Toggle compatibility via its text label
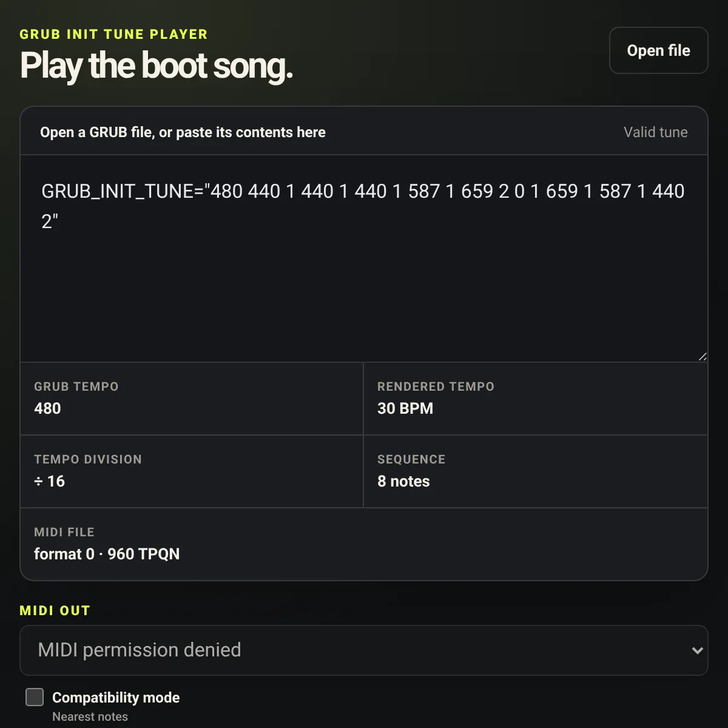Viewport: 728px width, 728px height. point(116,698)
